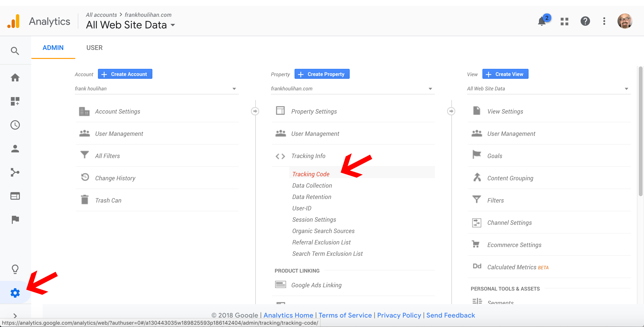Select Tracking Code menu item
This screenshot has width=644, height=327.
tap(311, 174)
